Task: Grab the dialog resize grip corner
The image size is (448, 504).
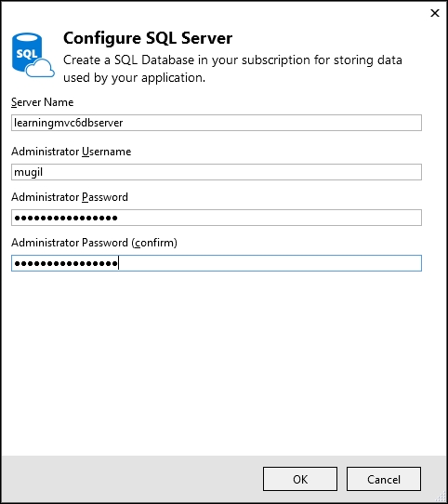Action: (x=441, y=497)
